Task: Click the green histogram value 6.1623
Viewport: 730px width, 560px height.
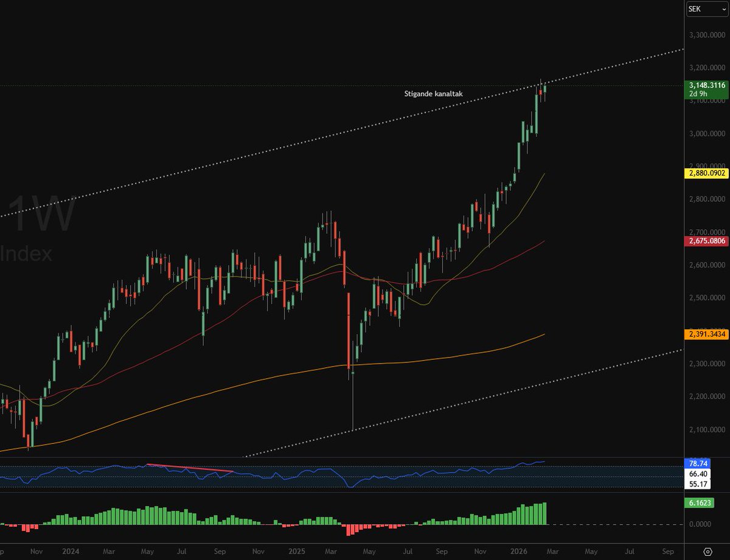Action: click(698, 503)
